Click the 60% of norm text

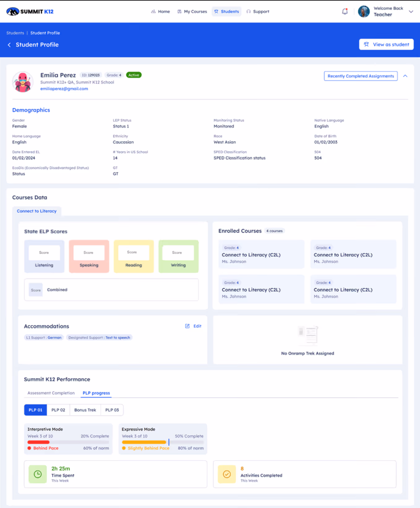(x=96, y=448)
